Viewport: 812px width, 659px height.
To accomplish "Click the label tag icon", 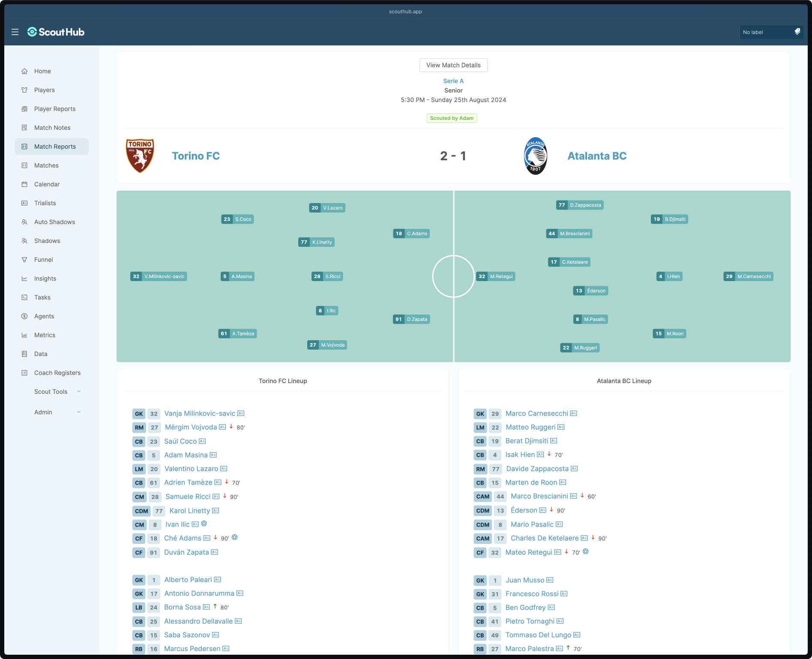I will [797, 32].
